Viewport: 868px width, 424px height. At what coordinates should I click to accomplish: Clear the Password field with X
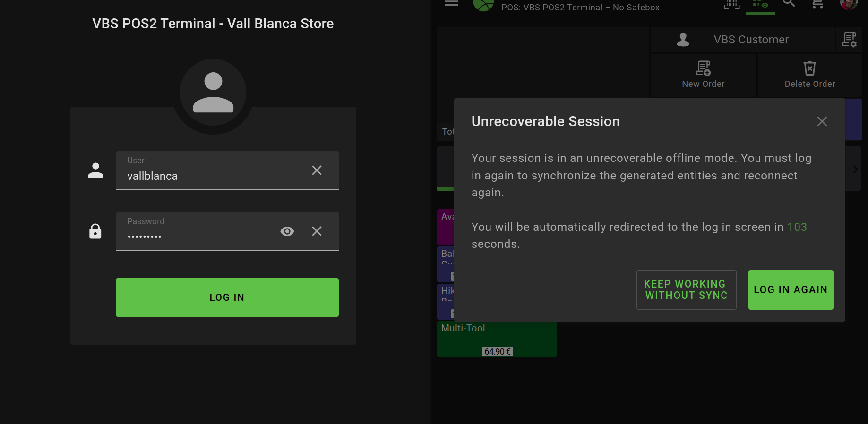coord(317,231)
